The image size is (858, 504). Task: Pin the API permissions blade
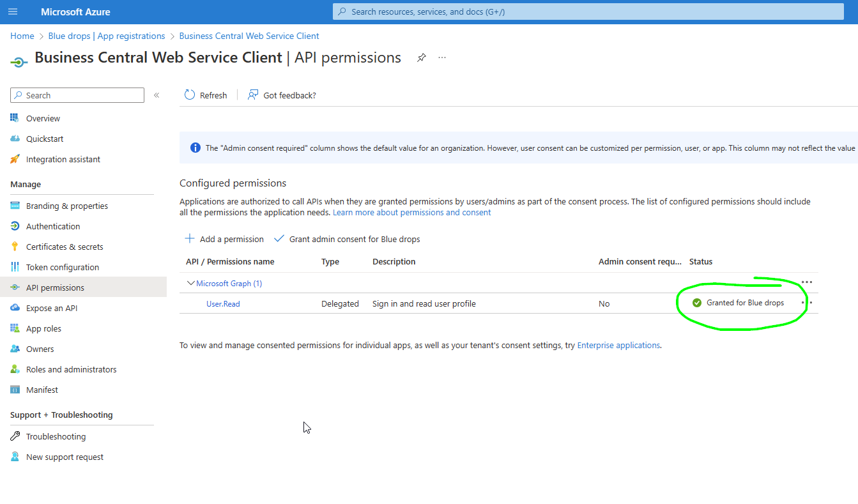pos(421,57)
